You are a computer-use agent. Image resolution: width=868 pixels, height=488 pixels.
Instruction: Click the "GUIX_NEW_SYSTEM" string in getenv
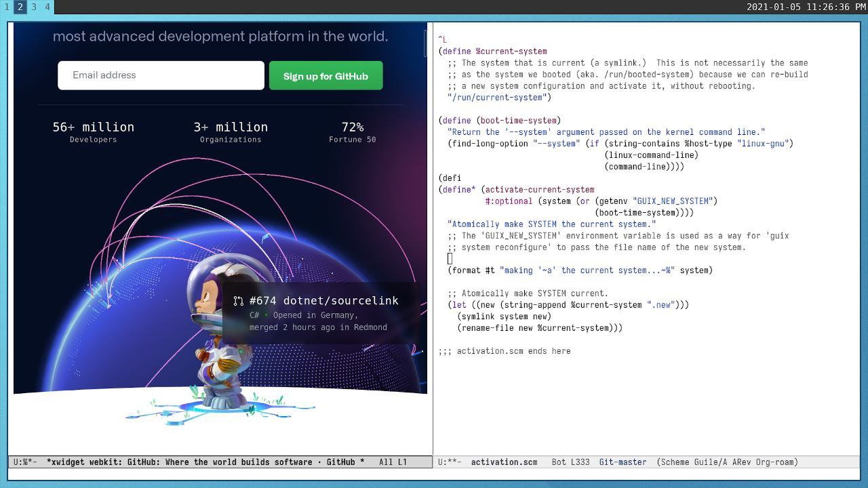[673, 201]
